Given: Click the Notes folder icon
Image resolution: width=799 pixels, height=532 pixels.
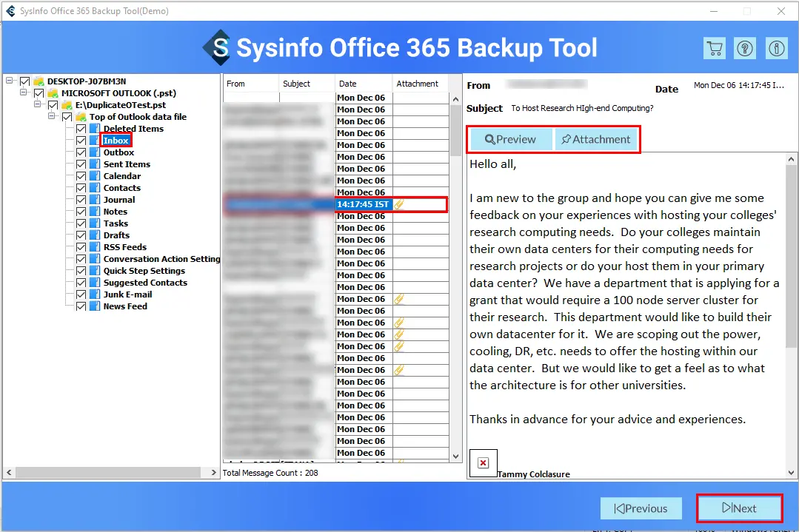Looking at the screenshot, I should tap(95, 212).
